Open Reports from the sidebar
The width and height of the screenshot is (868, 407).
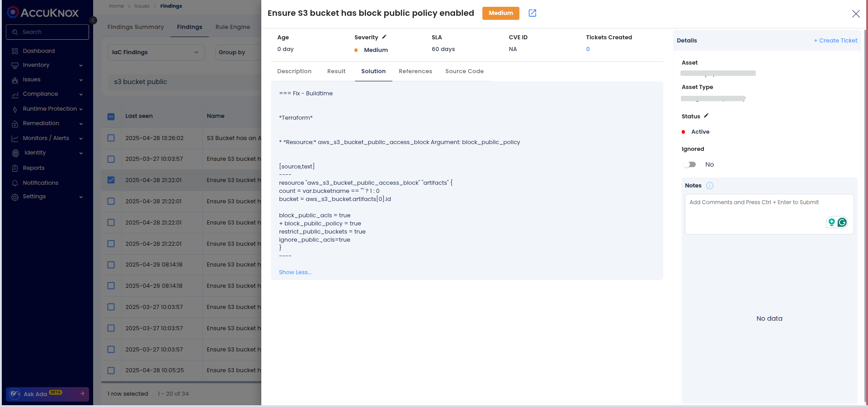[33, 168]
